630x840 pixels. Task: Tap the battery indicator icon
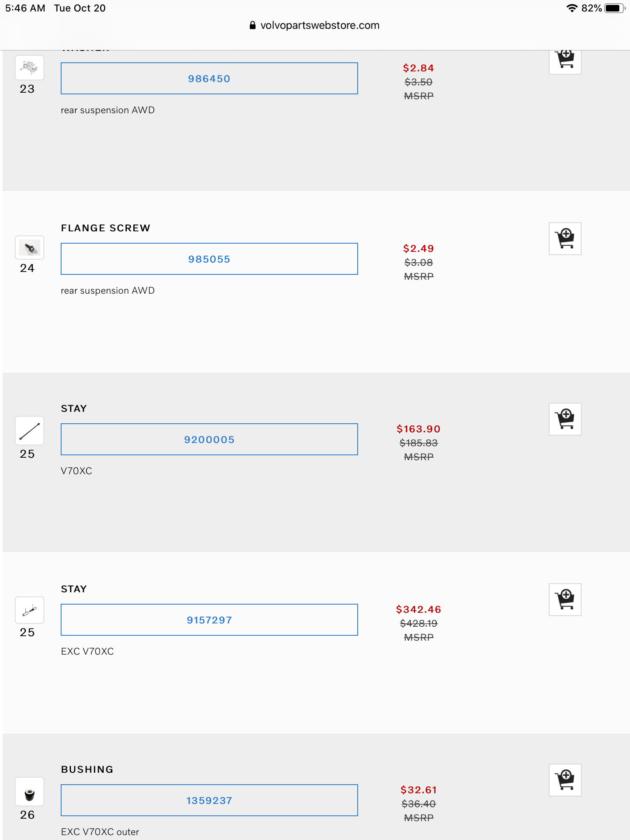tap(614, 8)
